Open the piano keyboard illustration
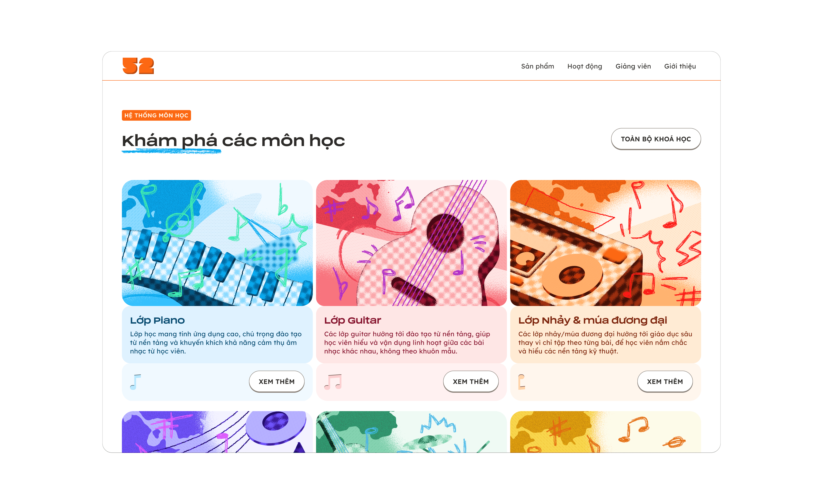The width and height of the screenshot is (823, 504). (x=217, y=243)
